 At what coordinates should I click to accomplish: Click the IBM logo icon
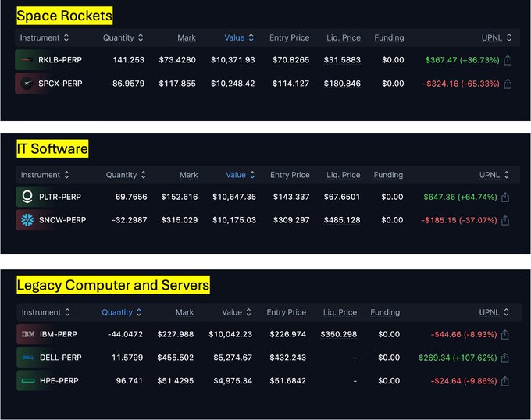28,334
